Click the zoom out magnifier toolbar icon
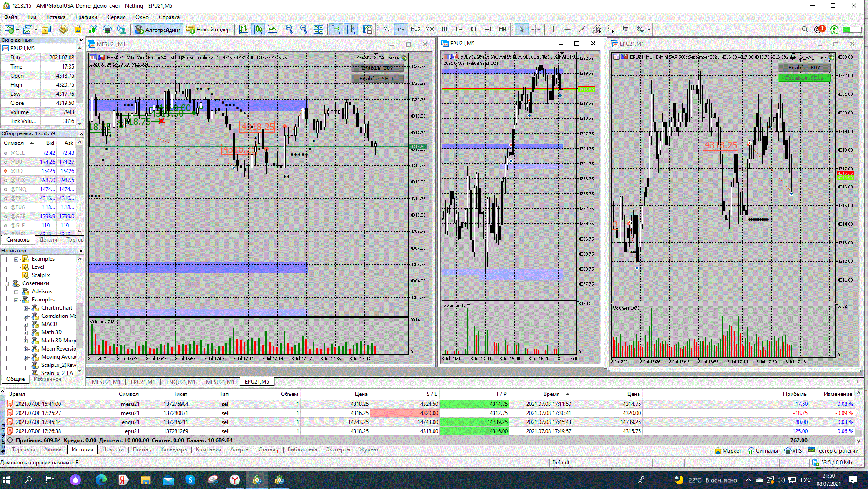868x489 pixels. click(304, 29)
